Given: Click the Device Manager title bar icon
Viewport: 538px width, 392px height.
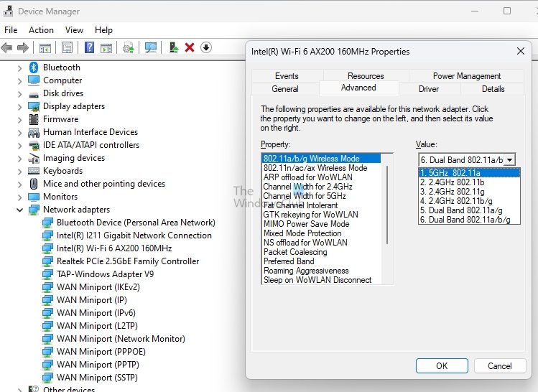Looking at the screenshot, I should [x=8, y=11].
